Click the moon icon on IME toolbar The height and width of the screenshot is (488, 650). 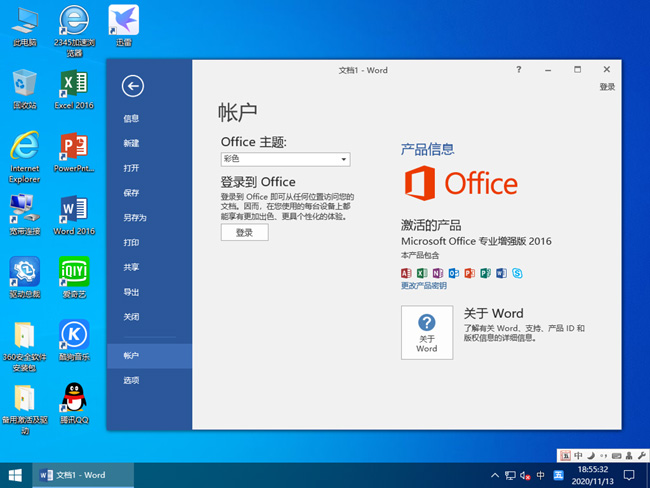click(591, 456)
